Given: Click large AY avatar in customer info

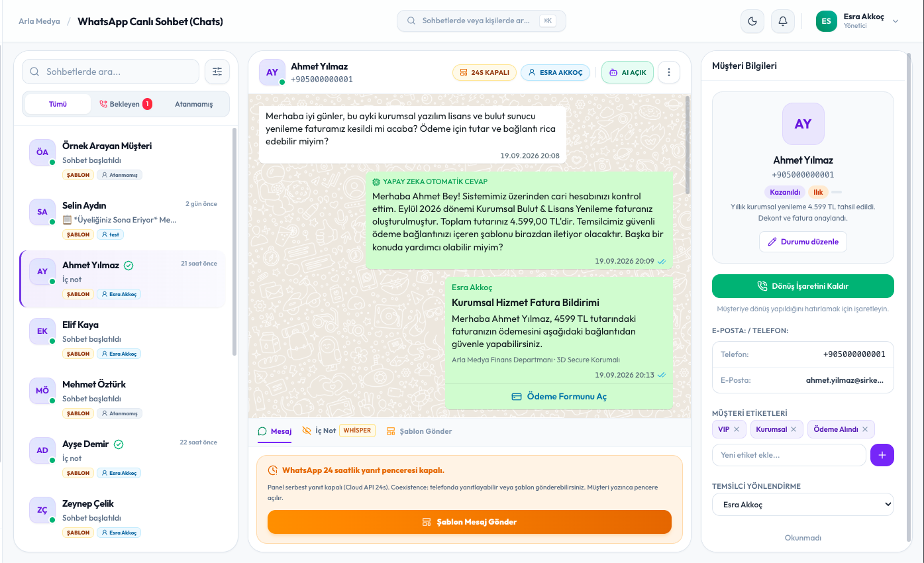Looking at the screenshot, I should coord(803,124).
